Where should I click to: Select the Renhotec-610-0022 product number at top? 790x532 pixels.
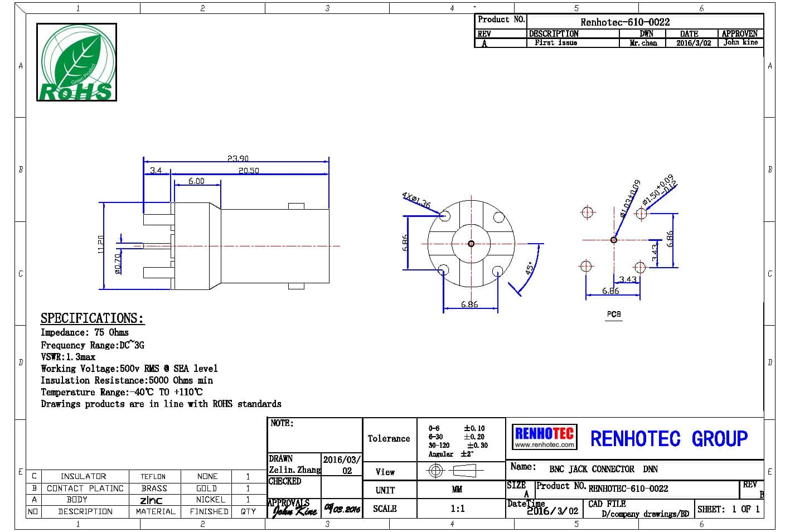625,22
